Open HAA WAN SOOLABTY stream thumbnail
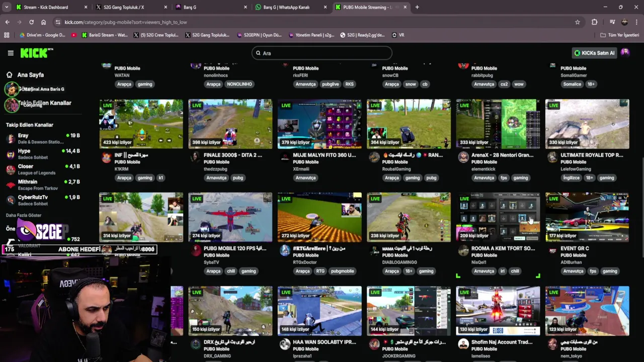Viewport: 644px width, 362px height. (x=319, y=311)
